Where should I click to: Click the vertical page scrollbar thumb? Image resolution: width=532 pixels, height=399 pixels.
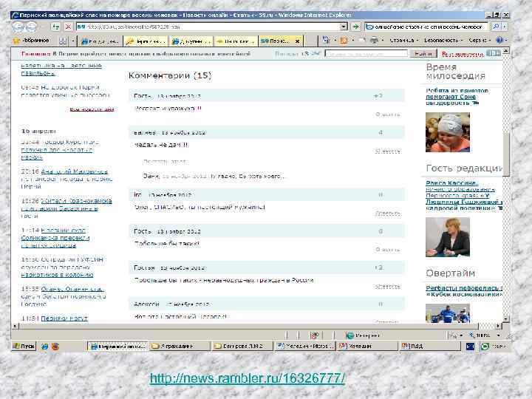[506, 154]
